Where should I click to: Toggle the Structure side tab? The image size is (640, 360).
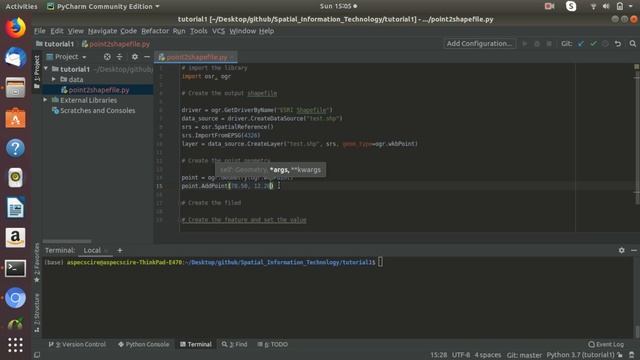pyautogui.click(x=37, y=312)
